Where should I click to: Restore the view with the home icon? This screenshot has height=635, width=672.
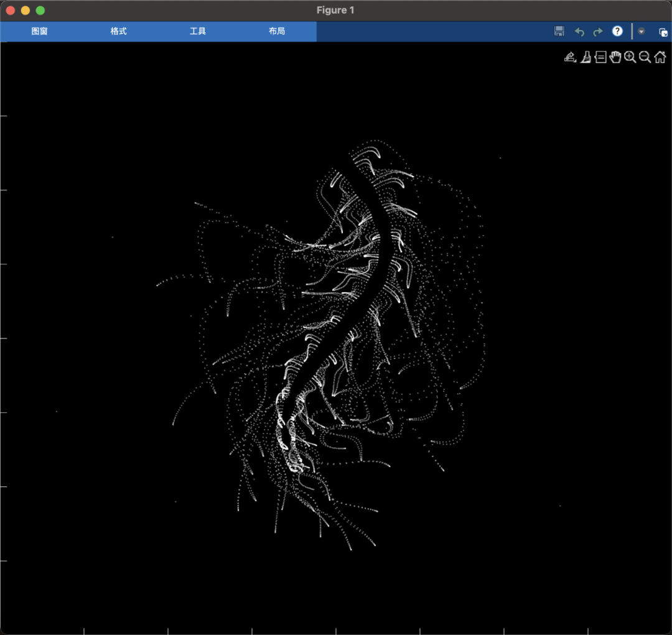(660, 57)
